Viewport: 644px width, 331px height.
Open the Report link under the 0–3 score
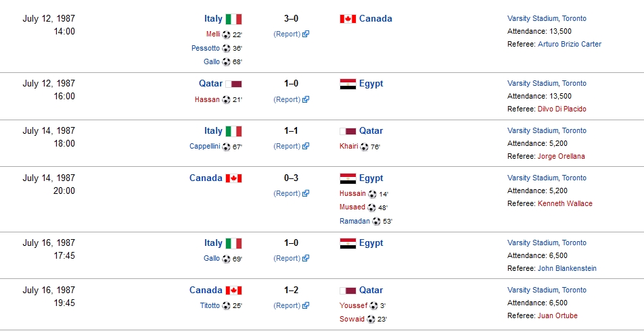[x=287, y=194]
